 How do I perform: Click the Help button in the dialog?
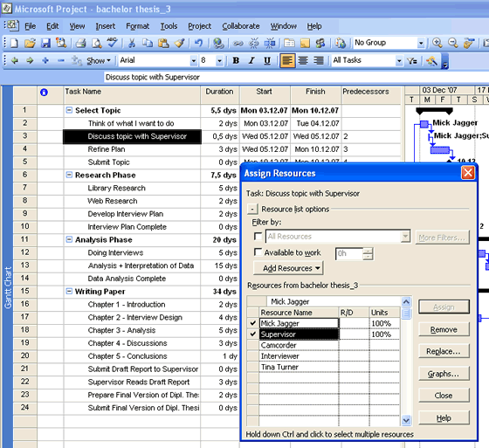click(444, 417)
